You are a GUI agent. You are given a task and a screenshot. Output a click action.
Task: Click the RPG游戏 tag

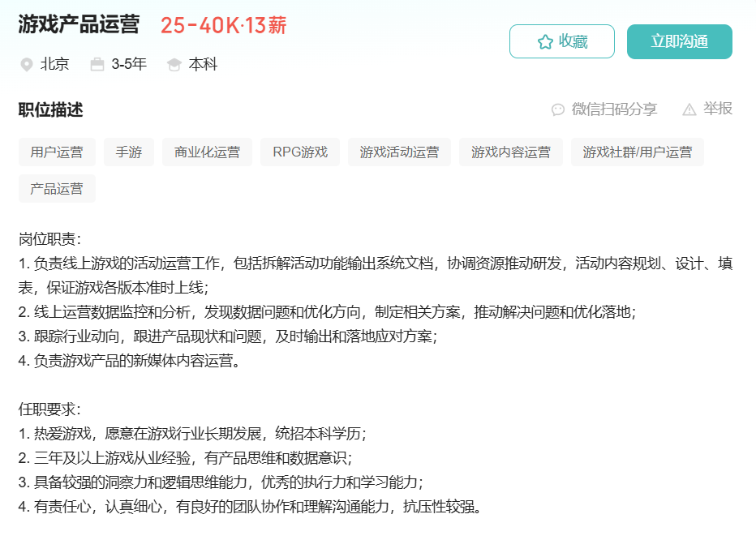[300, 152]
